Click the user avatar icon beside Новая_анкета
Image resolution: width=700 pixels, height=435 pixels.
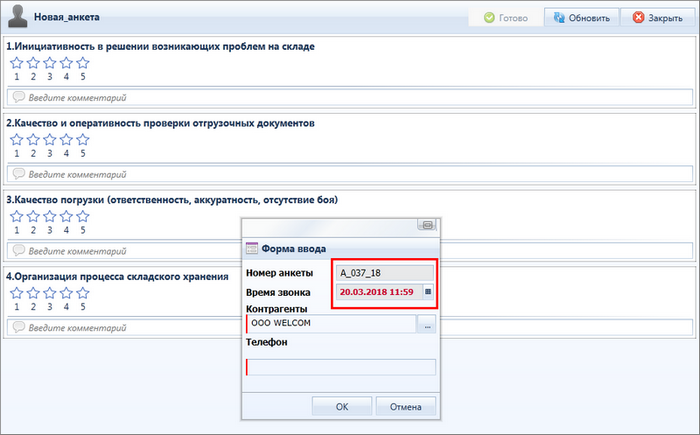(x=18, y=17)
